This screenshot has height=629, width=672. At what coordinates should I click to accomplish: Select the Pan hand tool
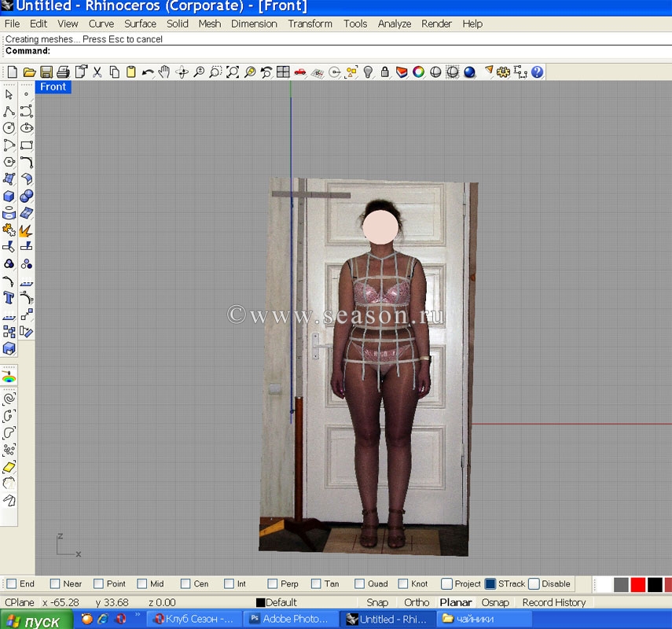coord(164,72)
